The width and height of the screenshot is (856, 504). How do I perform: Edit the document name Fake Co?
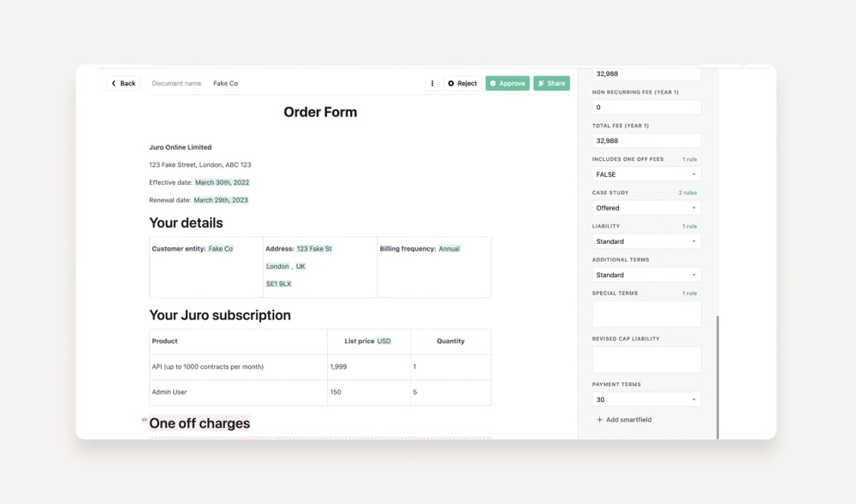pyautogui.click(x=225, y=84)
